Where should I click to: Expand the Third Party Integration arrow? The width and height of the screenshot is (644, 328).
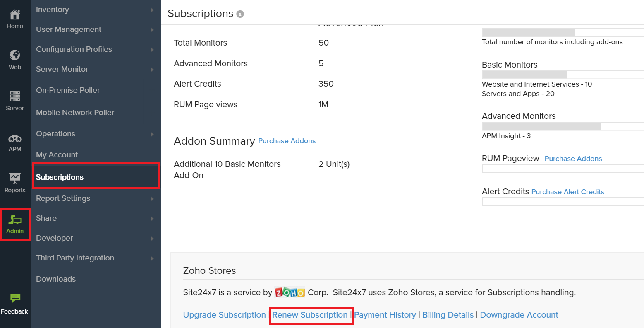point(152,258)
